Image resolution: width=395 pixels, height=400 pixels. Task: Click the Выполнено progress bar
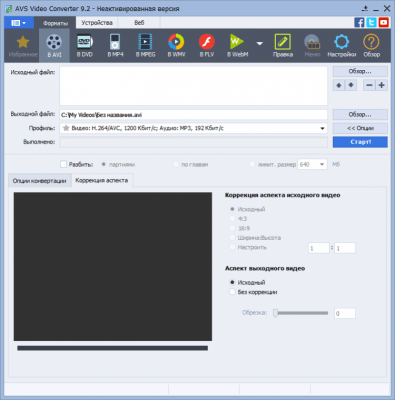[x=193, y=142]
